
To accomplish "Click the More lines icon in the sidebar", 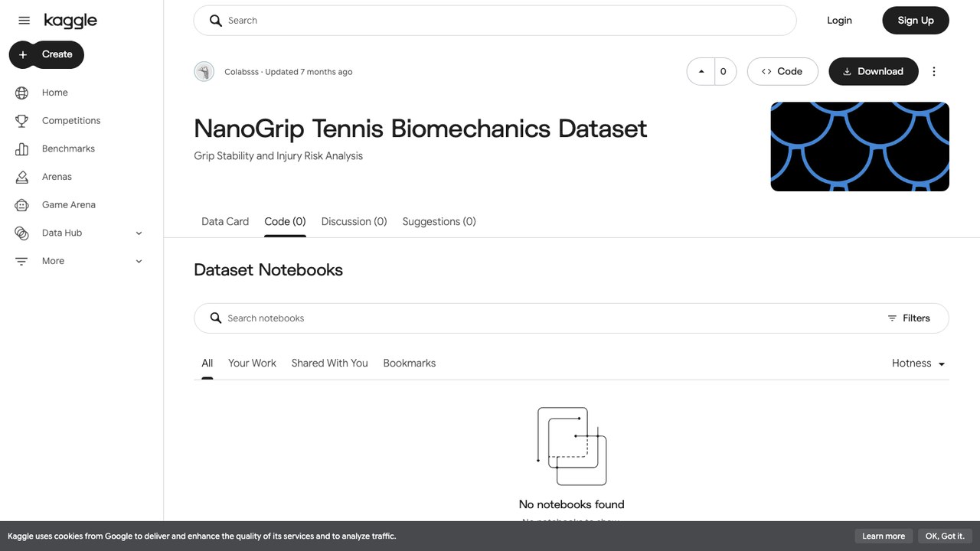I will (x=21, y=261).
